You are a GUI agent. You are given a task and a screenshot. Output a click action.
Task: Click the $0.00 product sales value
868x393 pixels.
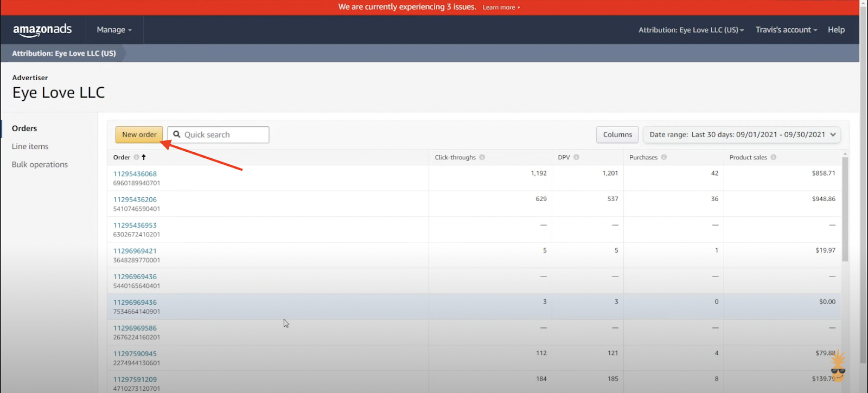[827, 302]
